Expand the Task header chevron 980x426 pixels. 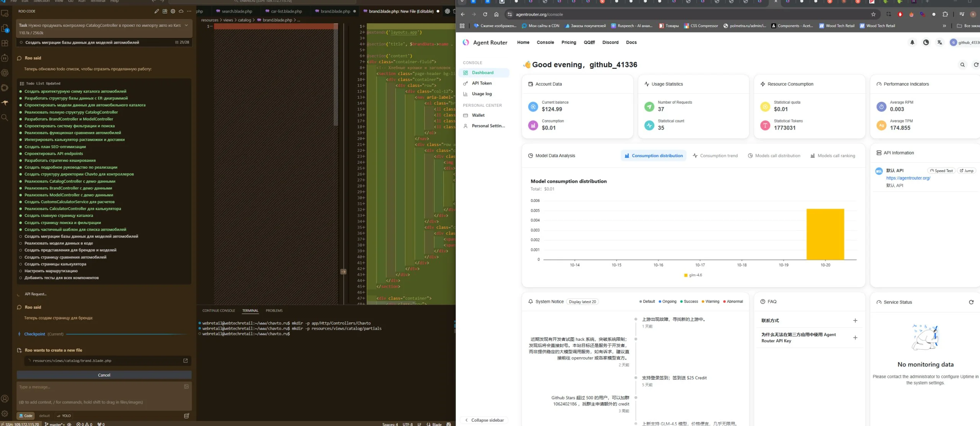pyautogui.click(x=186, y=25)
